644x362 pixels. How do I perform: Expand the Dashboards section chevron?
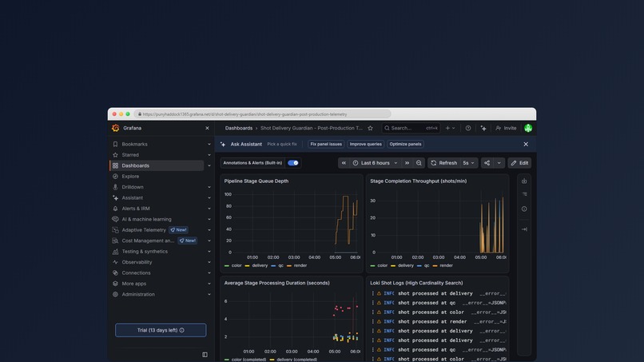pos(209,165)
